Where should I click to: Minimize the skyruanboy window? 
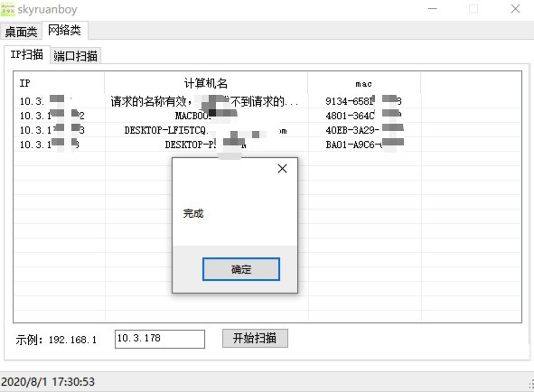pos(433,9)
